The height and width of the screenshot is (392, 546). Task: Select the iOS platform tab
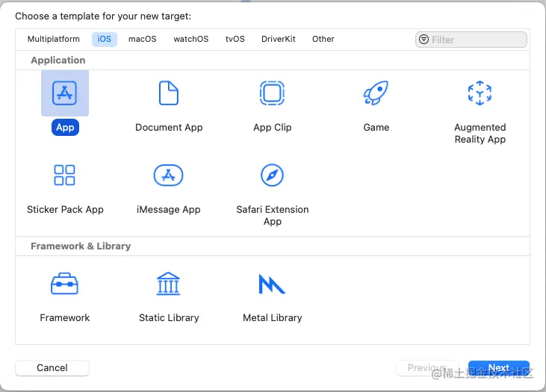tap(105, 39)
